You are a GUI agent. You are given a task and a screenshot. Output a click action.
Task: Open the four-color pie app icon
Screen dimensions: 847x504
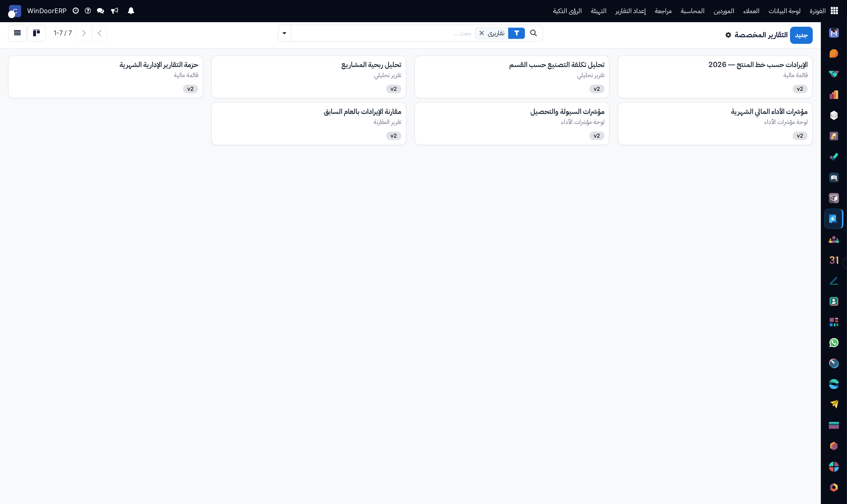click(834, 467)
